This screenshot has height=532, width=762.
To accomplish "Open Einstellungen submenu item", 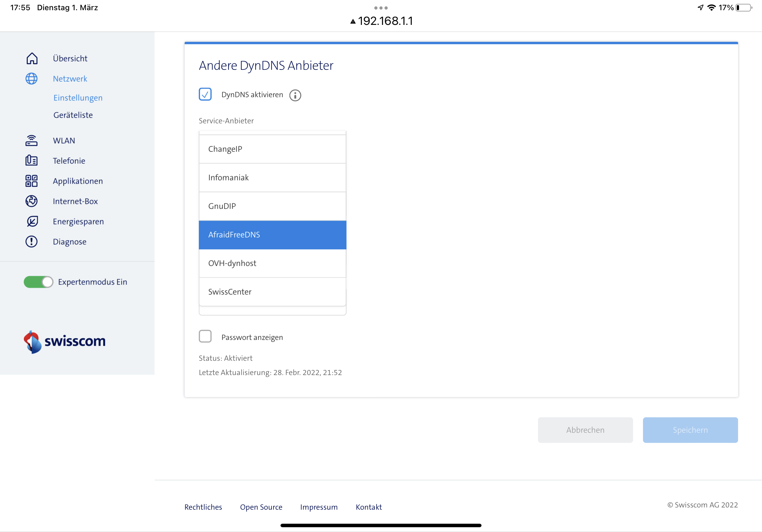I will (x=78, y=98).
